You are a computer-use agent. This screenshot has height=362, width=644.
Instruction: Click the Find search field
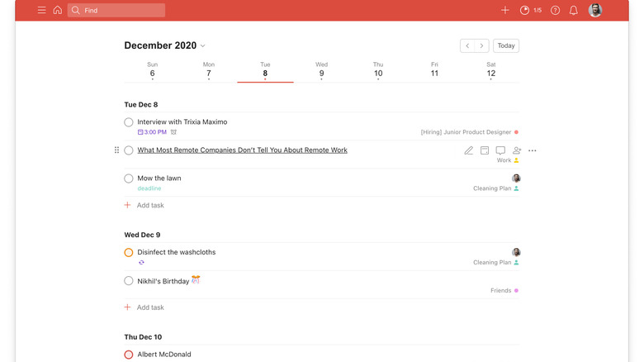point(116,10)
